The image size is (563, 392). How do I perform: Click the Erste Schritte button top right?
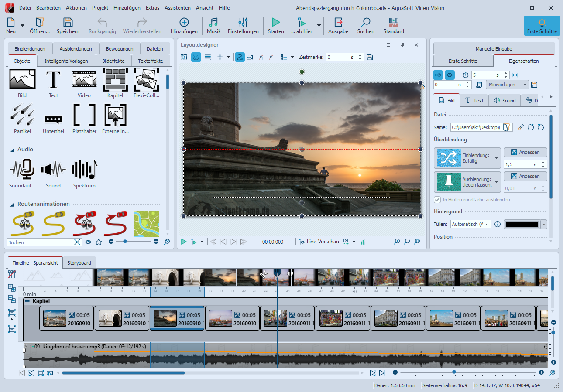pyautogui.click(x=542, y=26)
